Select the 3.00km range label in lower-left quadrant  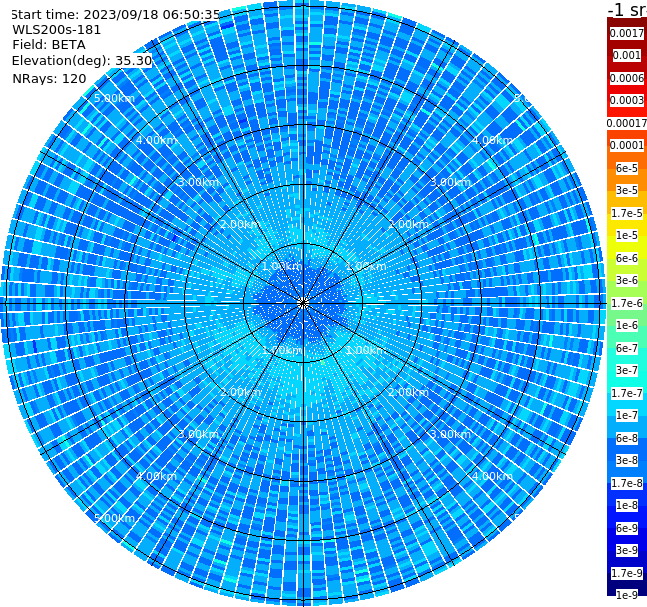coord(198,434)
